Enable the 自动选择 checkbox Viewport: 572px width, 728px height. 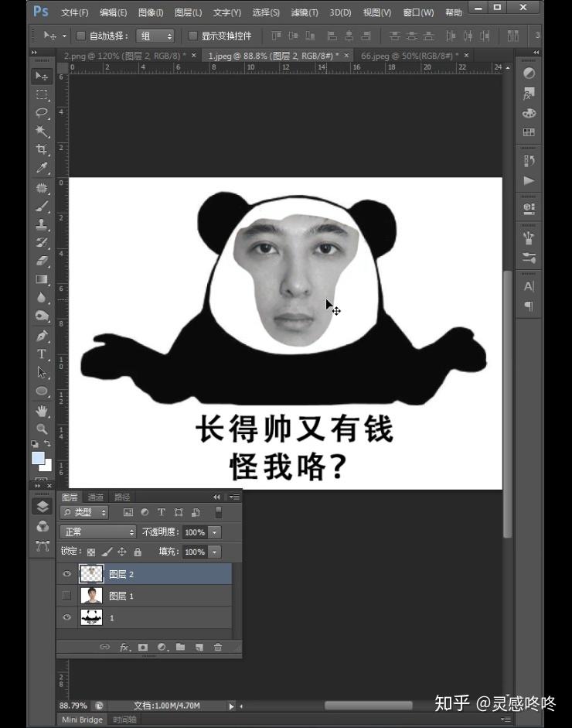tap(80, 36)
